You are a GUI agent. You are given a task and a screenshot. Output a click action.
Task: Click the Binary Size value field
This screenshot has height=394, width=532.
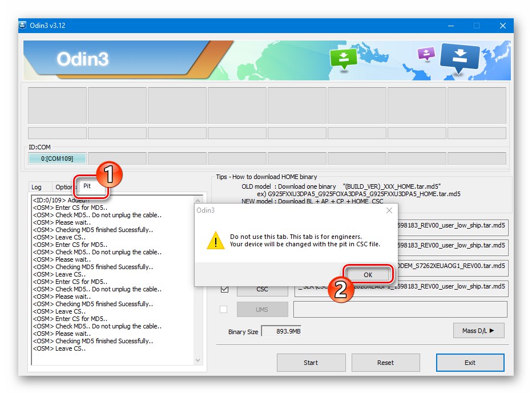click(x=281, y=331)
